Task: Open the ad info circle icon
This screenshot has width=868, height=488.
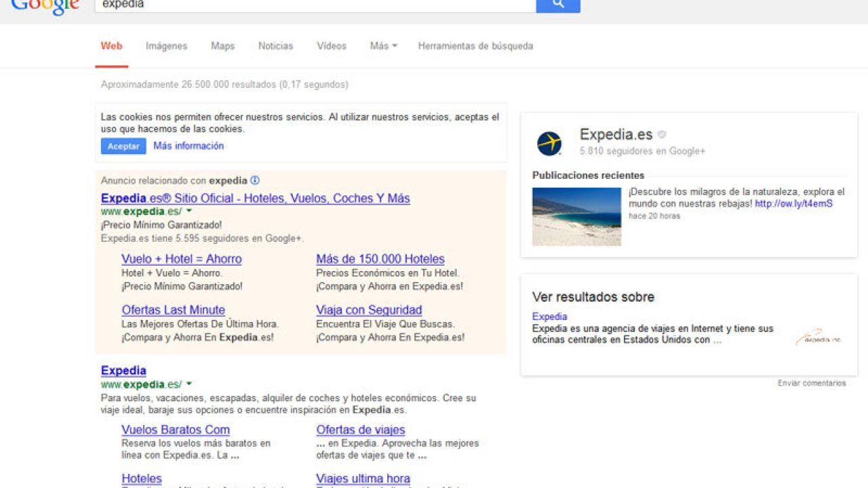Action: (255, 180)
